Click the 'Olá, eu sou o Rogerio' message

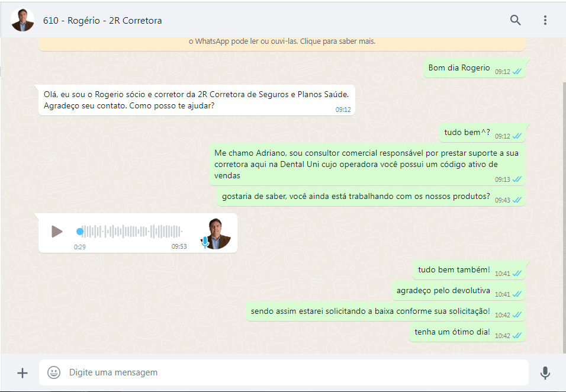tap(197, 100)
